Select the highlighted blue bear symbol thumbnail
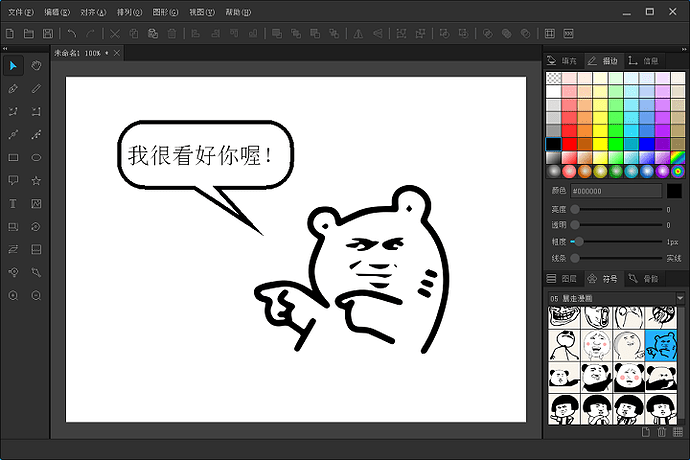 point(661,346)
